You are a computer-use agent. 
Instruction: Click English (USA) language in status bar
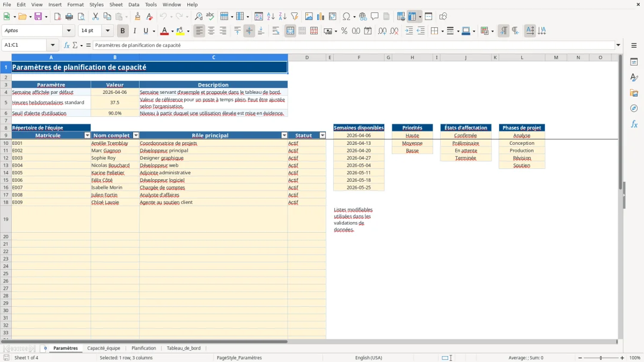click(369, 358)
